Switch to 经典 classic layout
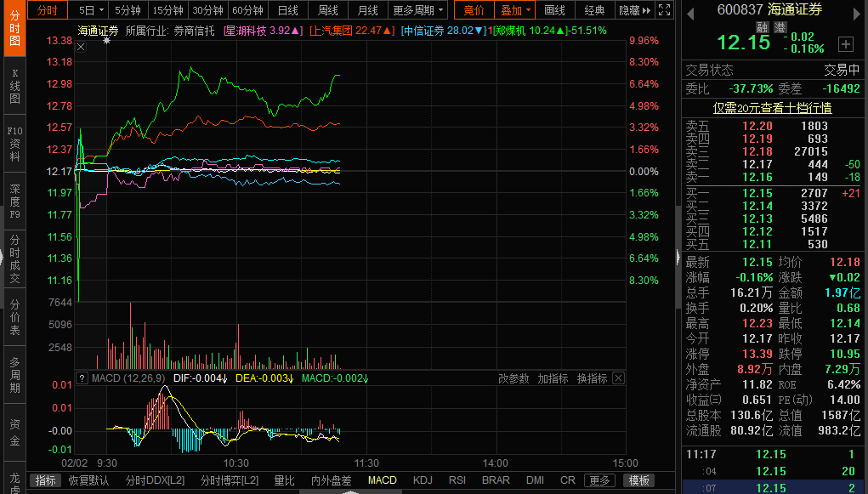Image resolution: width=868 pixels, height=494 pixels. coord(594,10)
